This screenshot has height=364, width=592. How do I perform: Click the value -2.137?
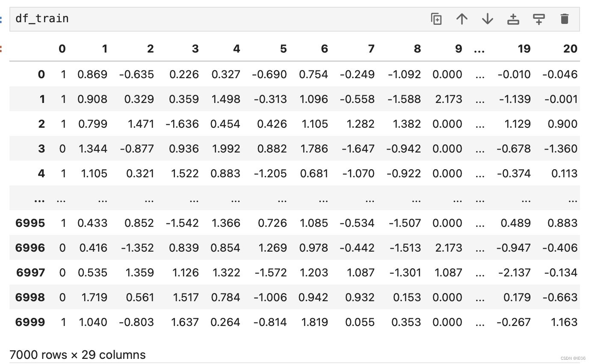(x=514, y=273)
